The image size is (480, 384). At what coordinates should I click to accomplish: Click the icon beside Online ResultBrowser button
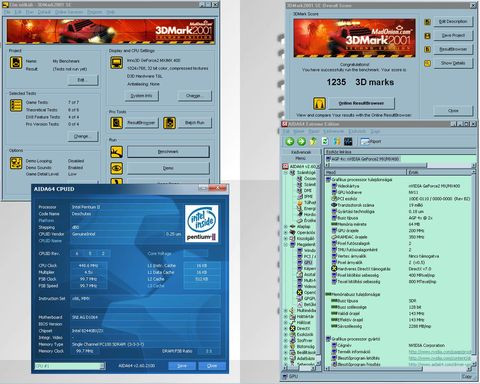pos(319,103)
